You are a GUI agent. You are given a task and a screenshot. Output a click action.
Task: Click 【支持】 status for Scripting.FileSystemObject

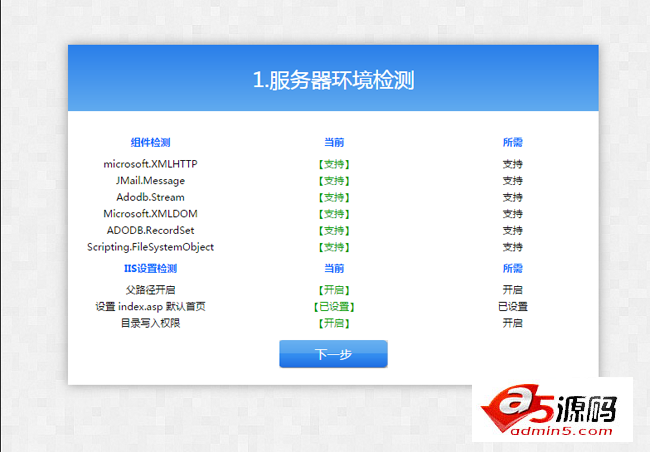(x=334, y=247)
